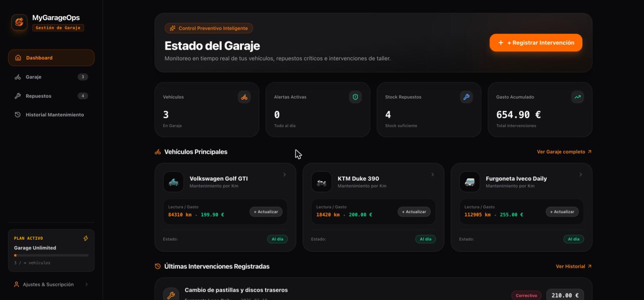
Task: Click the icon beside Vehículos Principales heading
Action: [x=158, y=152]
